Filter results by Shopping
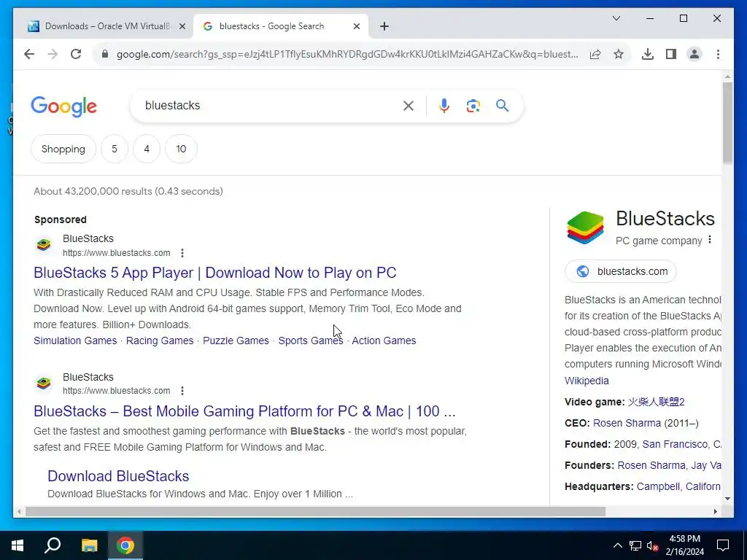Image resolution: width=747 pixels, height=560 pixels. (63, 149)
